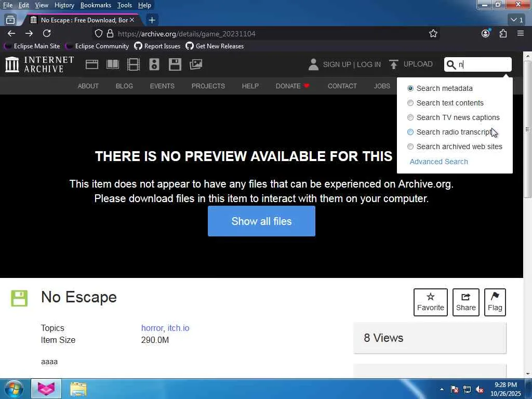Expand the list all tabs dropdown
Viewport: 532px width, 399px height.
(517, 20)
